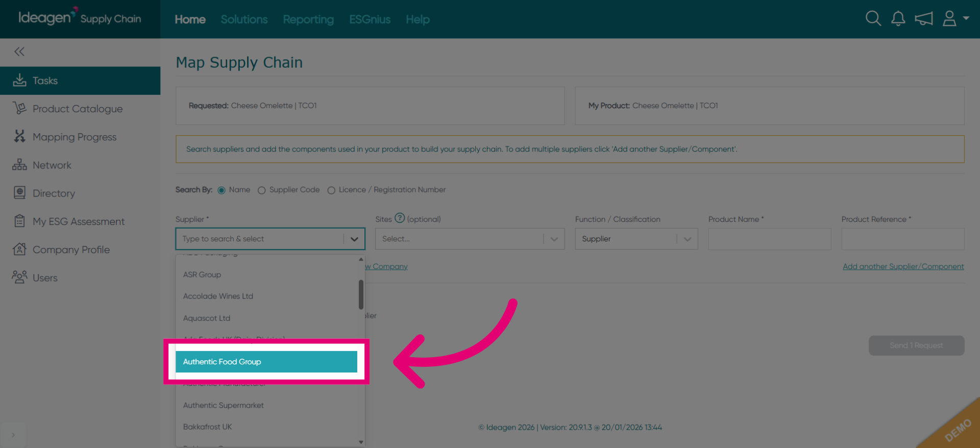Select Aquascot Ltd from the supplier list

point(267,318)
